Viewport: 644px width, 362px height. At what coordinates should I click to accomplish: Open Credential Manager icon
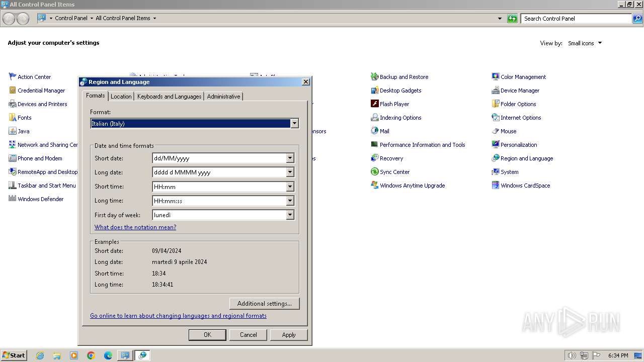pos(13,90)
